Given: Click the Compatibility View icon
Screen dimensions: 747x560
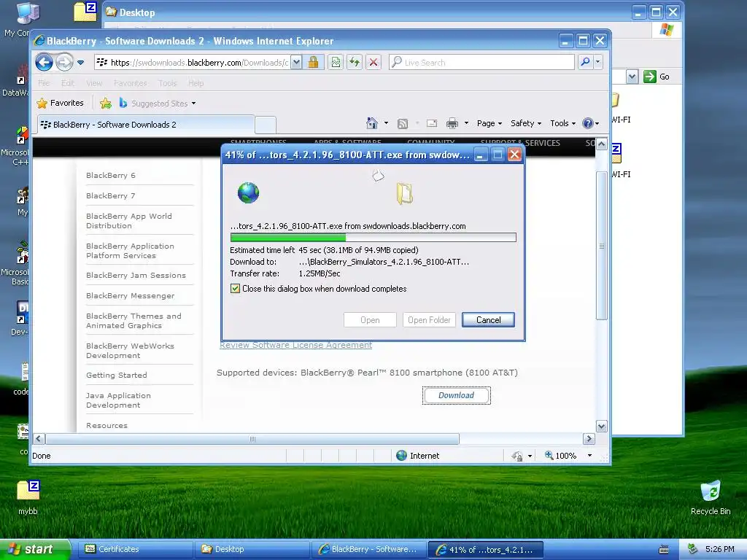Looking at the screenshot, I should click(336, 63).
